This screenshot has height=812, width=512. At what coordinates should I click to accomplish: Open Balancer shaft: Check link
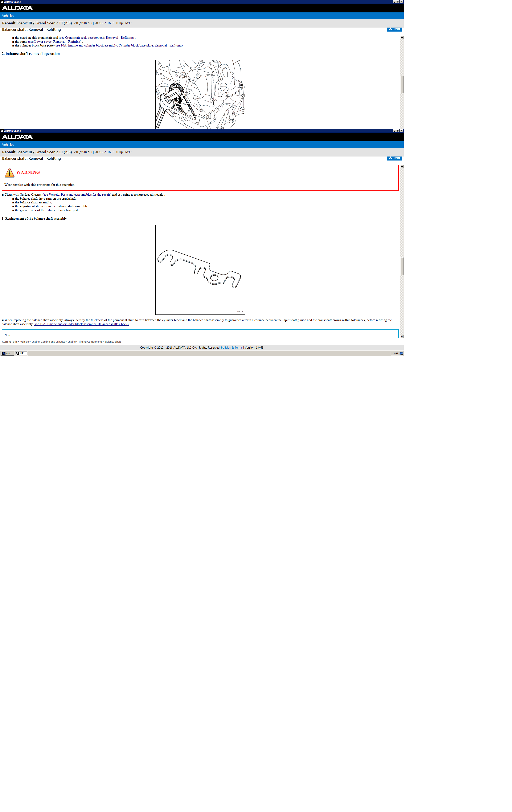point(81,324)
